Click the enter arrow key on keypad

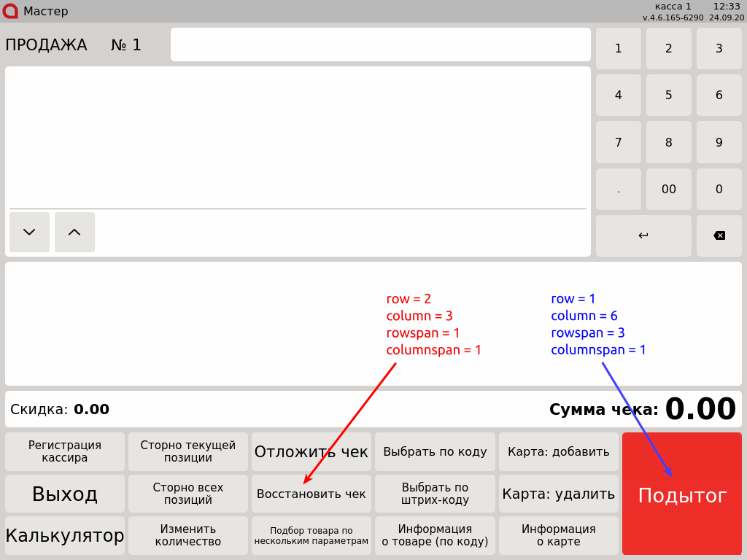click(x=643, y=236)
